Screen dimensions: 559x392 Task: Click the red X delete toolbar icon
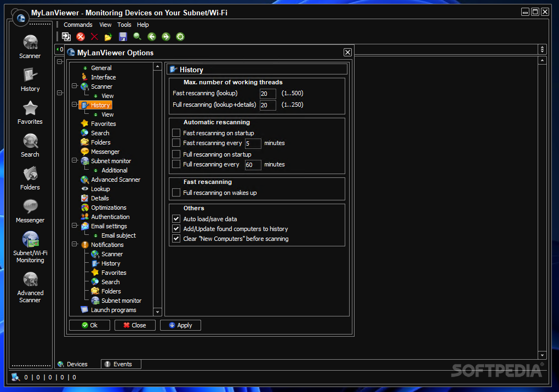[94, 36]
